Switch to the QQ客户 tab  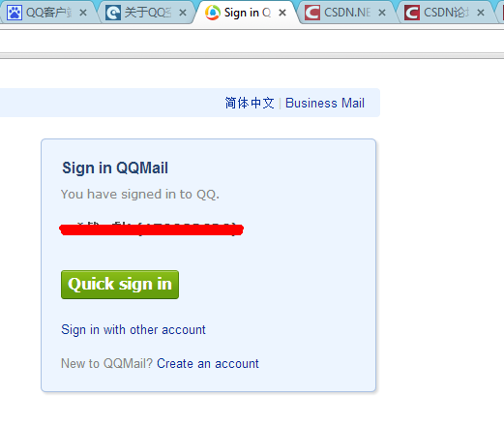point(48,13)
